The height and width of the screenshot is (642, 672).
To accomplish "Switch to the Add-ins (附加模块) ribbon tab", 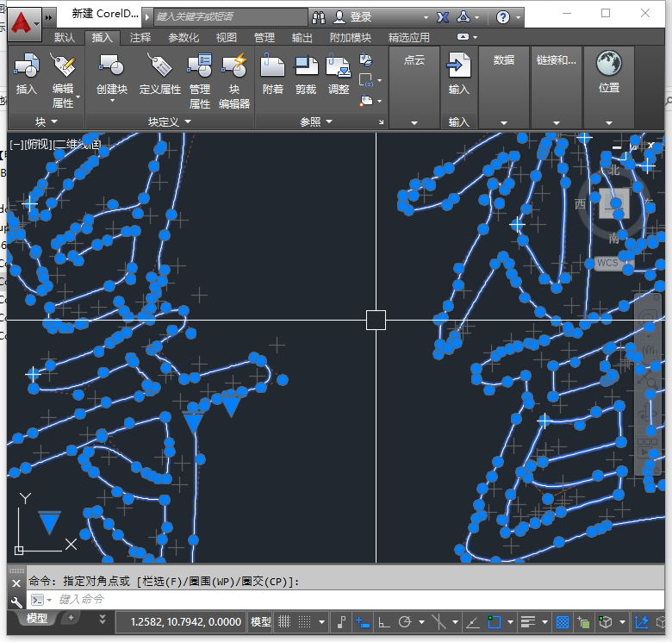I will pos(350,38).
